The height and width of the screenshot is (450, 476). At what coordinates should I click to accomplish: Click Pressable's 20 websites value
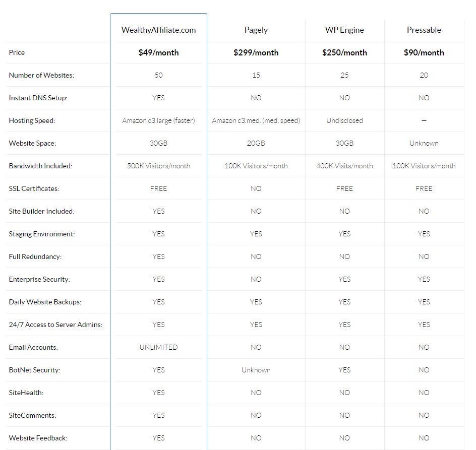(424, 75)
